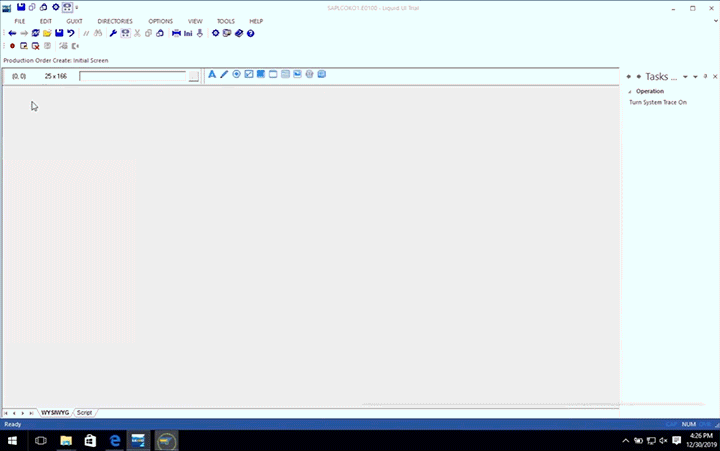Click the yellow open folder toolbar icon
Image resolution: width=720 pixels, height=451 pixels.
point(47,33)
